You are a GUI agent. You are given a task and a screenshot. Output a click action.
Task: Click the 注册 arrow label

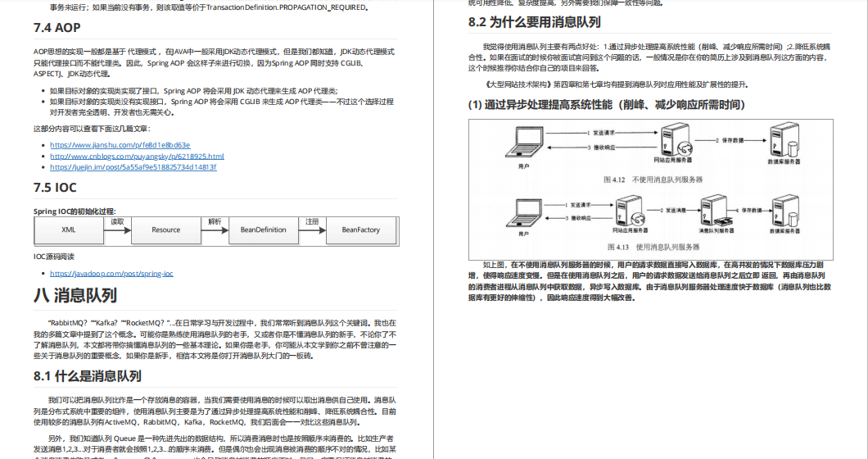click(x=312, y=222)
